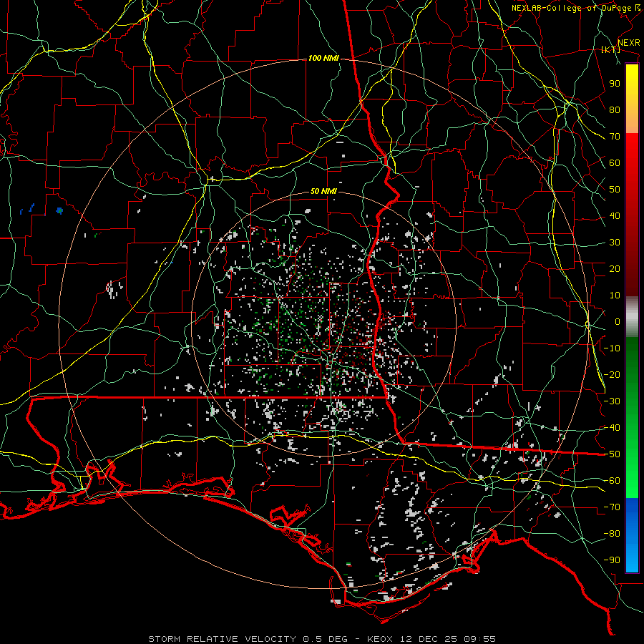Click the -70 value on velocity scale

tap(612, 507)
